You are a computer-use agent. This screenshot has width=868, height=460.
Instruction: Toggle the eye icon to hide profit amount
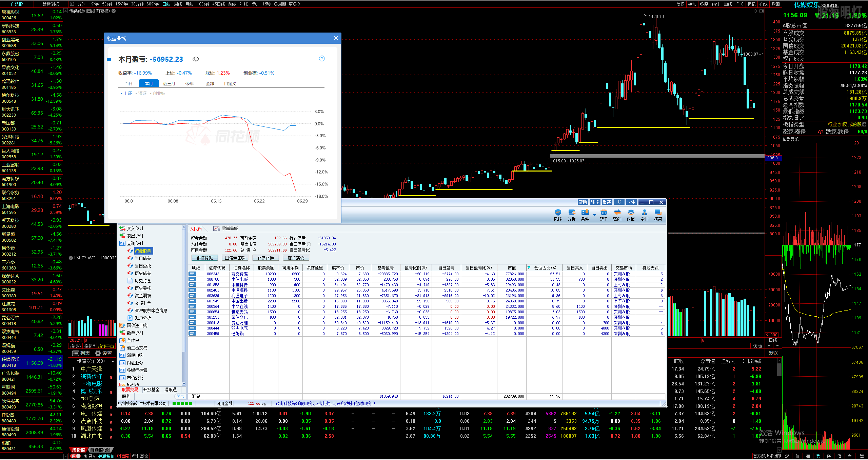[x=196, y=59]
